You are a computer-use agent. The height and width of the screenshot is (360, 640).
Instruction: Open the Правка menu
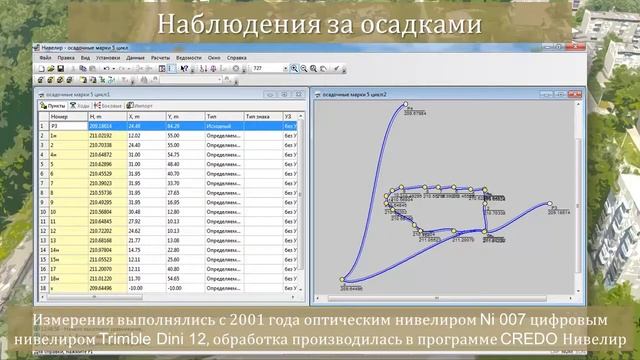(66, 58)
